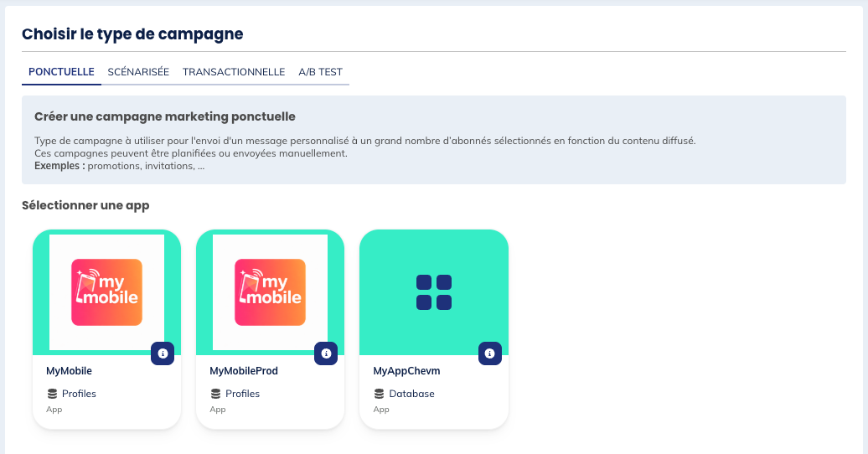The width and height of the screenshot is (868, 454).
Task: Click App label on MyMobileProd card
Action: pyautogui.click(x=218, y=410)
